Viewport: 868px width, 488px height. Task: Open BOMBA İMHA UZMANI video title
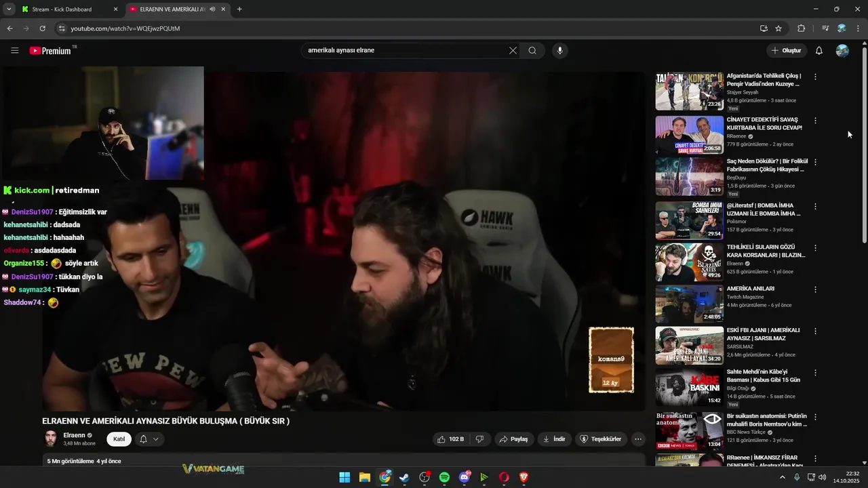click(x=764, y=209)
